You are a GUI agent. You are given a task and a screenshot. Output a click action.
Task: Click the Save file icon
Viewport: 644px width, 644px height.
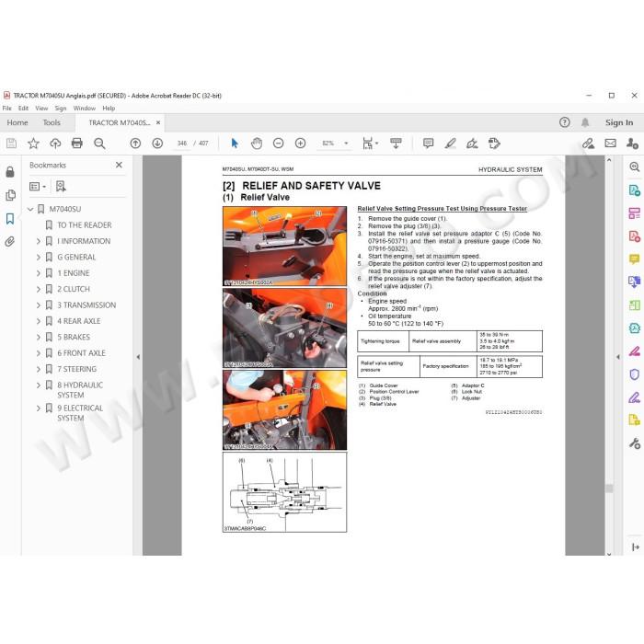[x=11, y=144]
